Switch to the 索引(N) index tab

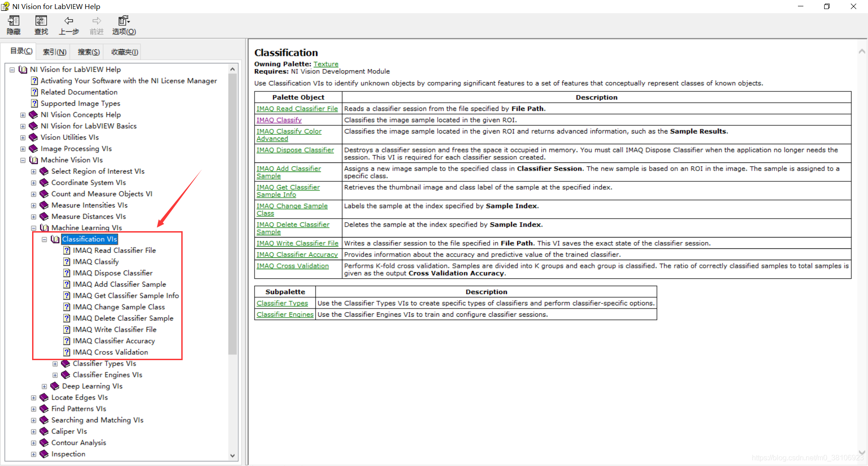point(55,52)
